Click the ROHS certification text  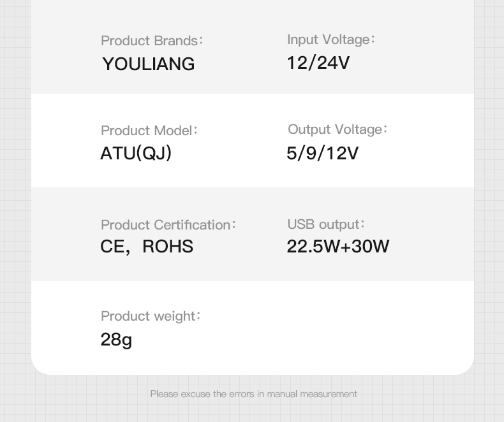(x=168, y=247)
